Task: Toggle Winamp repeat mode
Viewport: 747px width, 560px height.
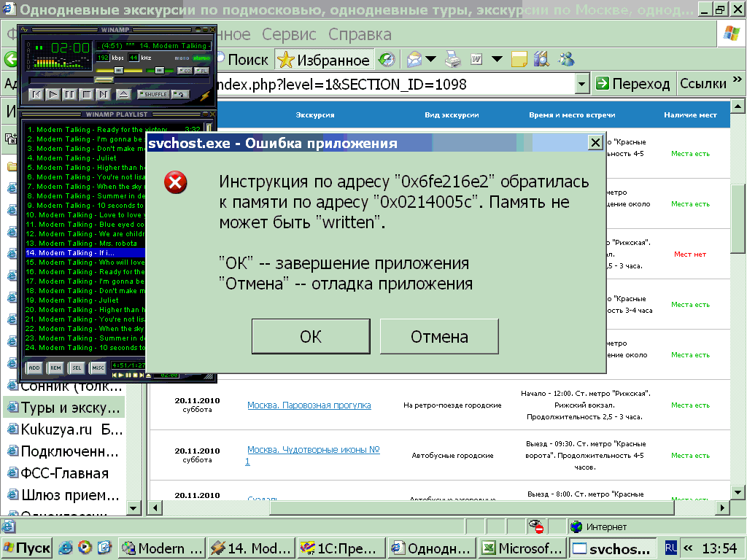Action: pyautogui.click(x=181, y=94)
